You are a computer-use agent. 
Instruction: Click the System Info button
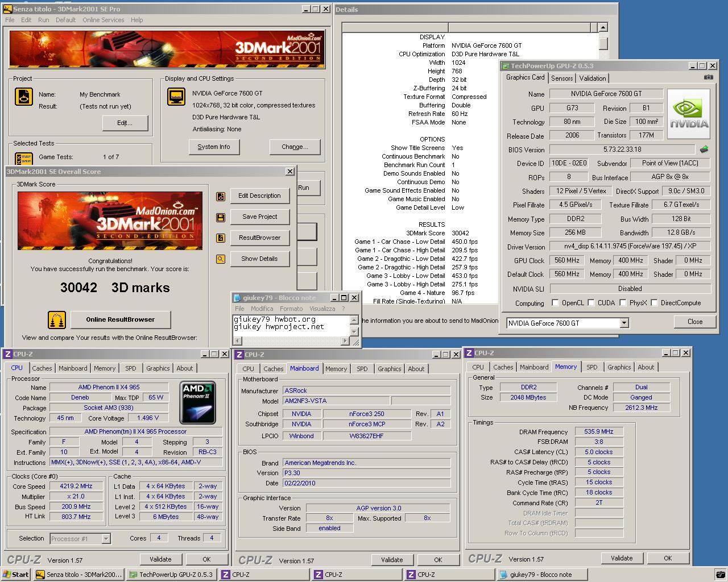[x=214, y=147]
